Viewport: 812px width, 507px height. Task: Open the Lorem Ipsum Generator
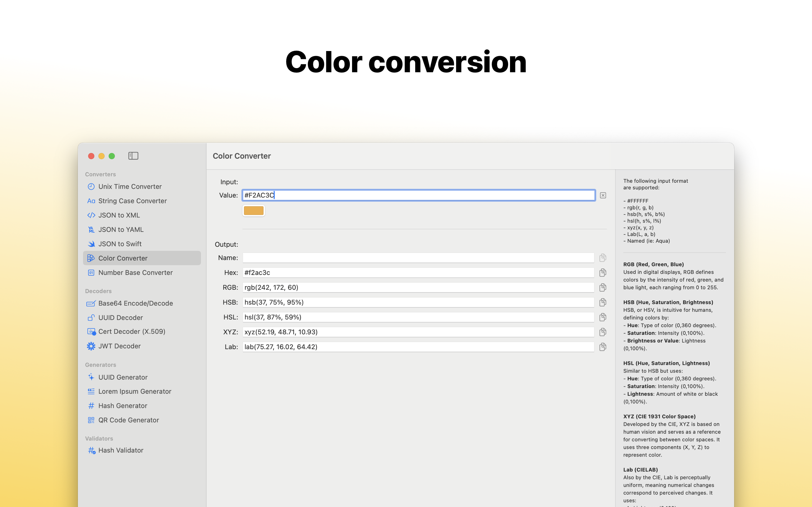click(x=134, y=391)
